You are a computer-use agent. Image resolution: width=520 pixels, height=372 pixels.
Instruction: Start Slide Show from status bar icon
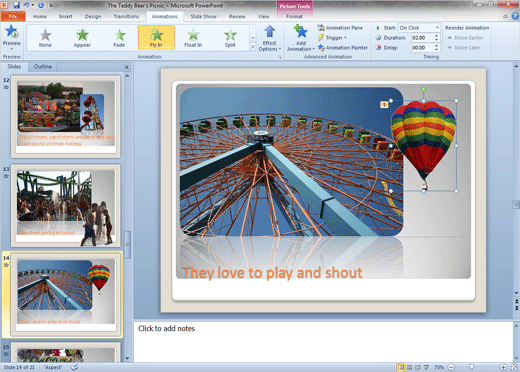click(x=426, y=367)
